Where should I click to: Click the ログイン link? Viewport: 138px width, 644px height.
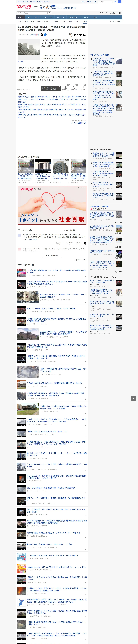pos(42,8)
